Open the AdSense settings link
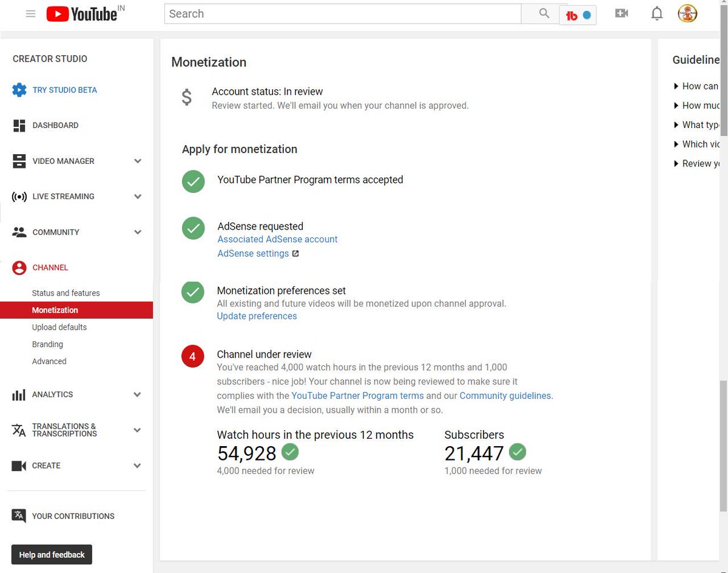Viewport: 728px width, 573px height. (253, 254)
